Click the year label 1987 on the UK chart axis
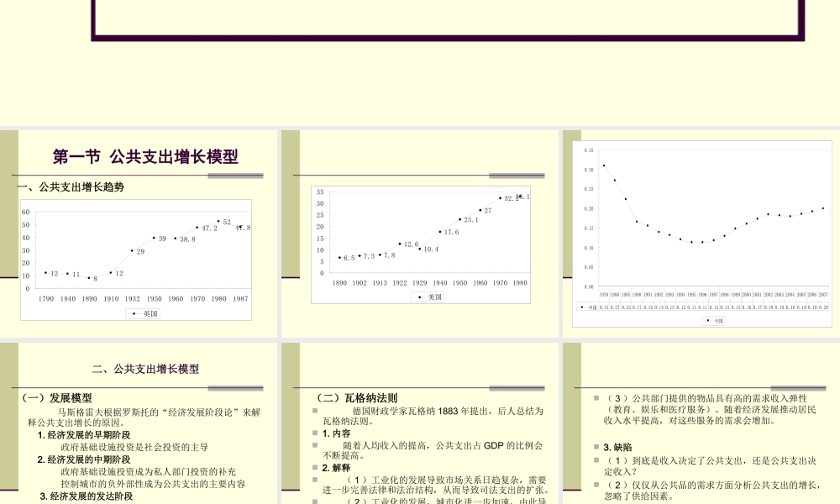This screenshot has width=840, height=504. [x=242, y=297]
